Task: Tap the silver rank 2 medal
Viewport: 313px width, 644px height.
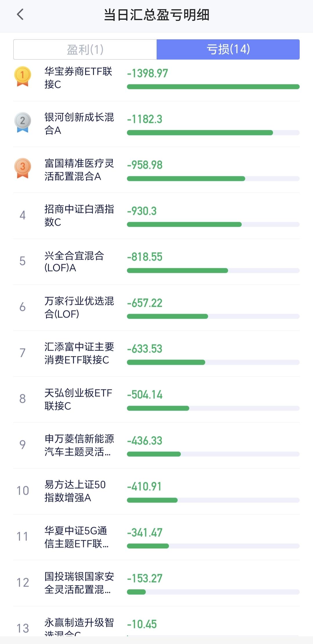Action: [22, 122]
